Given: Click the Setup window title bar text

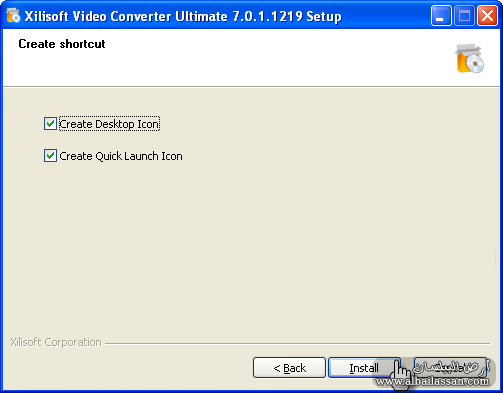Looking at the screenshot, I should (183, 16).
